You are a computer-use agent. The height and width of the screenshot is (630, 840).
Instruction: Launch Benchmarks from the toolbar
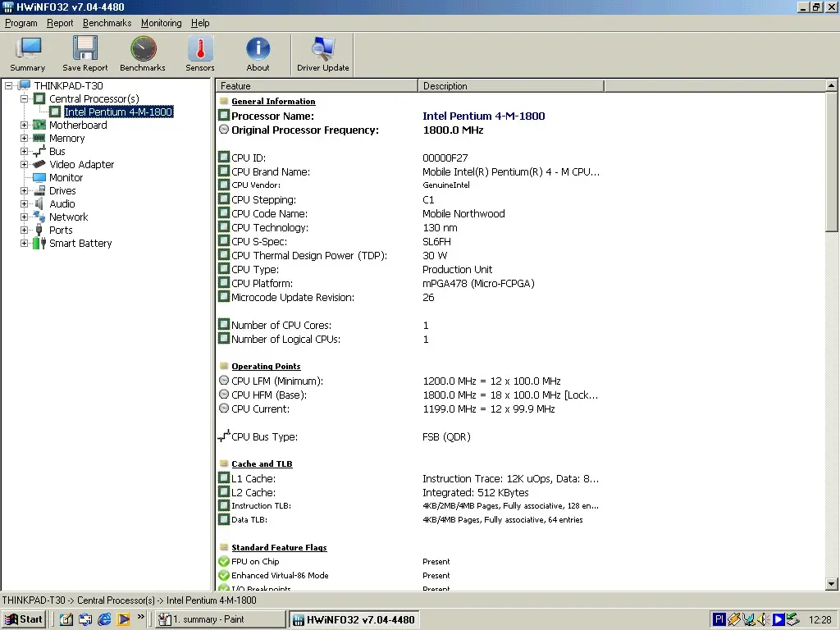coord(143,54)
